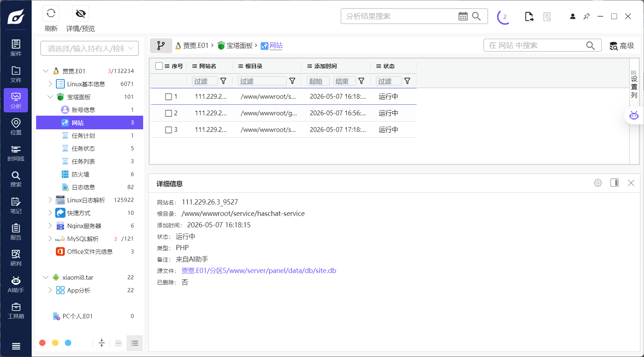Image resolution: width=644 pixels, height=357 pixels.
Task: Toggle the select-all checkbox in the table header
Action: (159, 66)
